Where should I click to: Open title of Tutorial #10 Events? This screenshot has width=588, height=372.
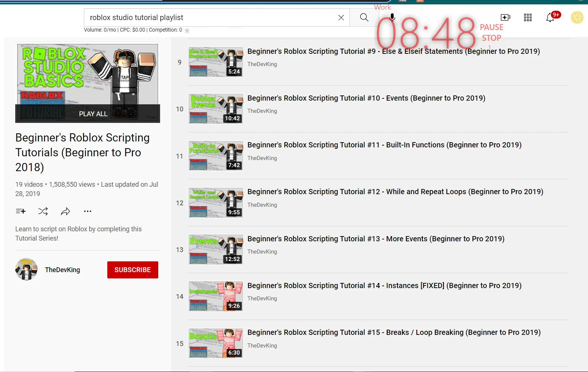(366, 98)
